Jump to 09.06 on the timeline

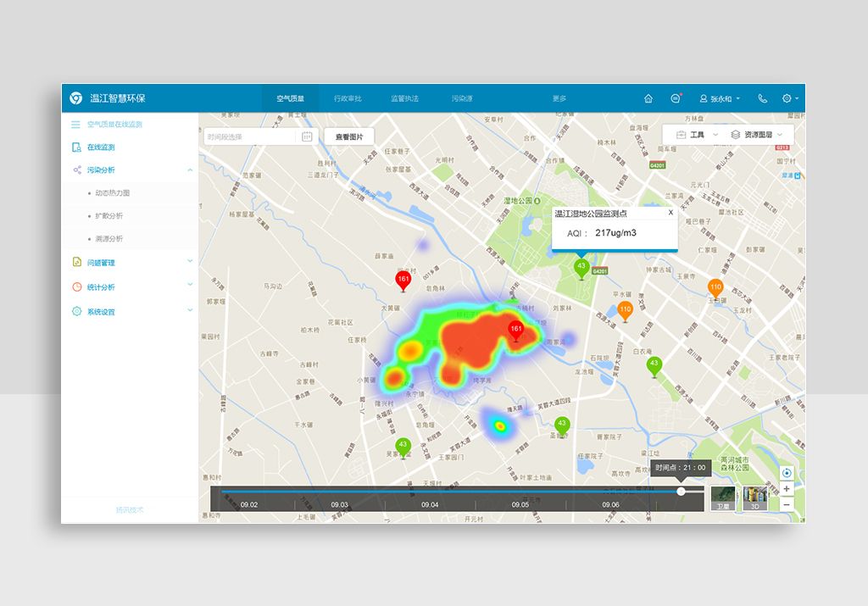(x=610, y=504)
